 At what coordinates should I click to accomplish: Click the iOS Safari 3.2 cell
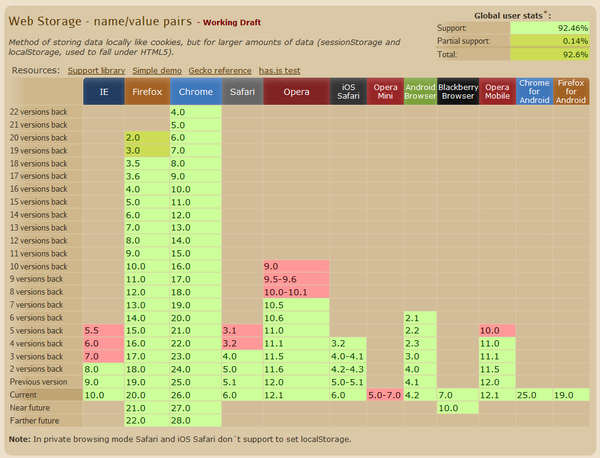pos(348,344)
